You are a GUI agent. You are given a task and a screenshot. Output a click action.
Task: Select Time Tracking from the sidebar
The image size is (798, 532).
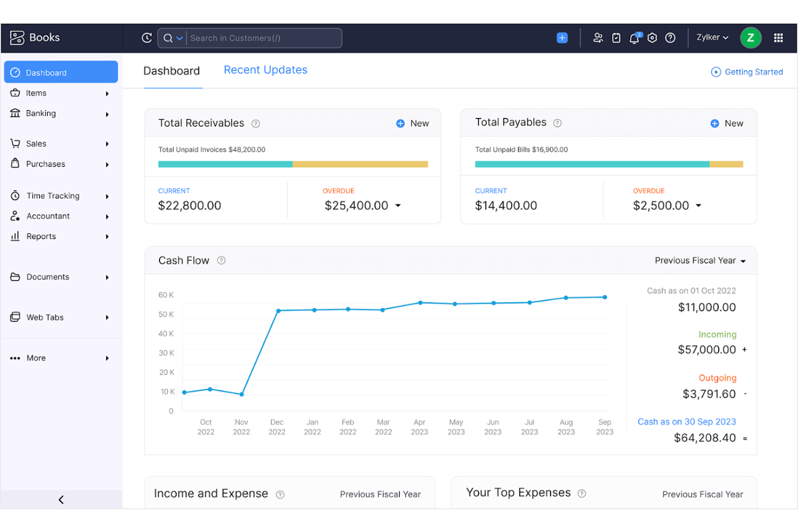click(x=53, y=196)
